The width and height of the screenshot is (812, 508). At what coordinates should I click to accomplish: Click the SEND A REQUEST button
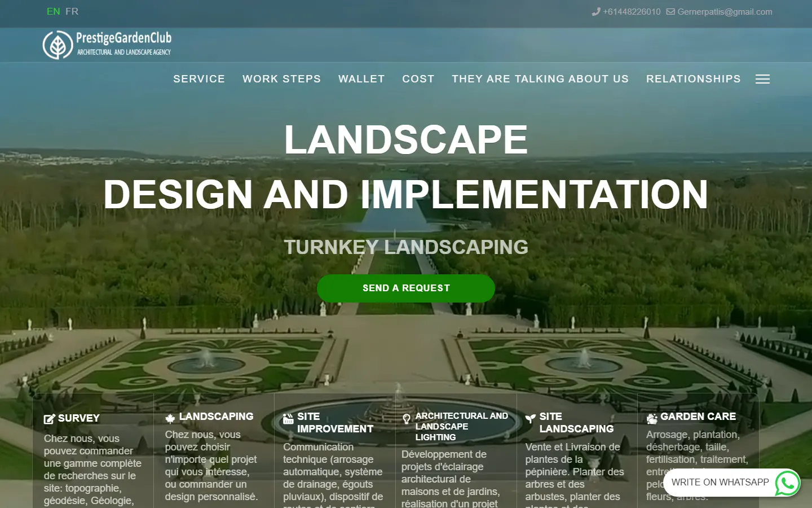pyautogui.click(x=406, y=288)
